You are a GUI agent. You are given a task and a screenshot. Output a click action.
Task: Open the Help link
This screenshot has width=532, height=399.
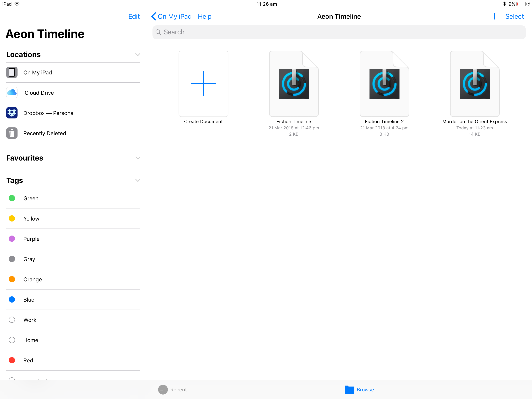204,16
